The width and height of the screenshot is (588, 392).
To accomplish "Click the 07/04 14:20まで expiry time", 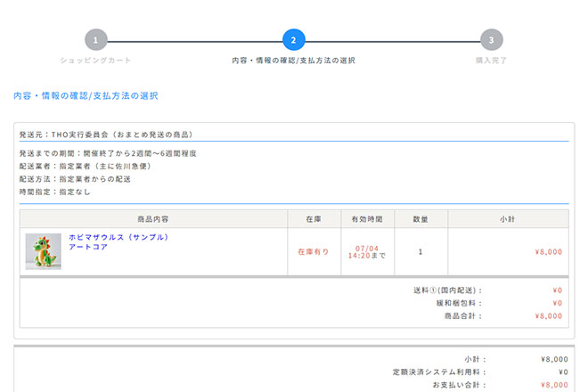I will tap(367, 252).
